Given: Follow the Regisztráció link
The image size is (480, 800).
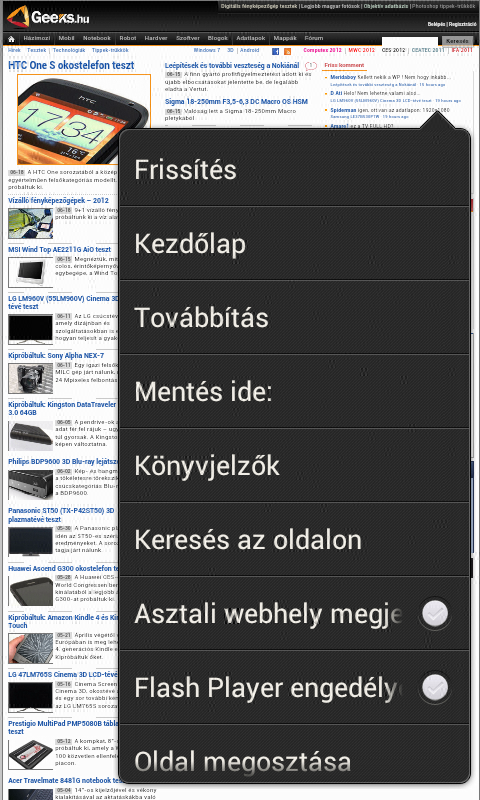Looking at the screenshot, I should [x=462, y=24].
